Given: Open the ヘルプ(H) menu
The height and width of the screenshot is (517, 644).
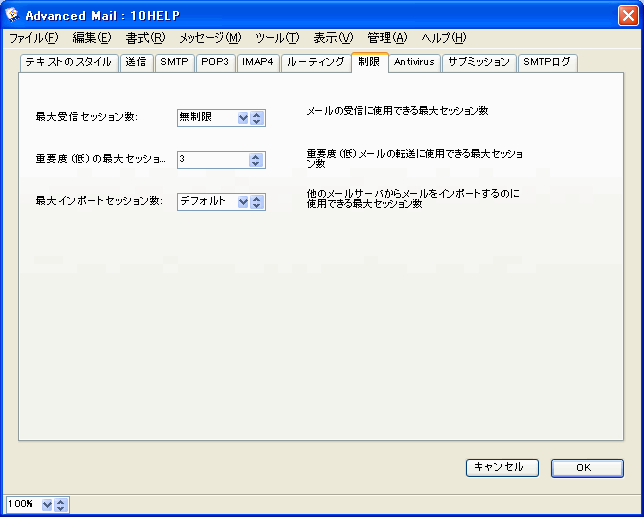Looking at the screenshot, I should coord(443,38).
